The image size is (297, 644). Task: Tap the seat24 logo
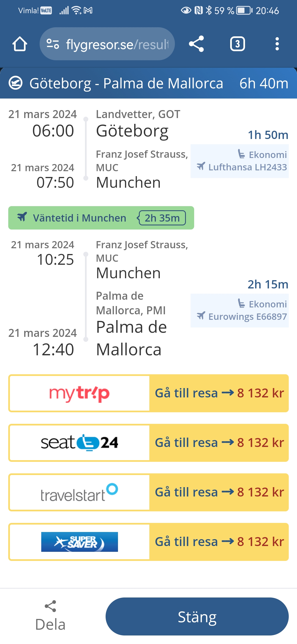pos(79,443)
